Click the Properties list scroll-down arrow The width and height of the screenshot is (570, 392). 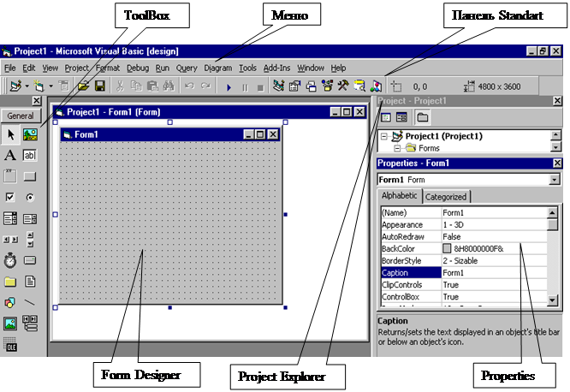coord(552,300)
